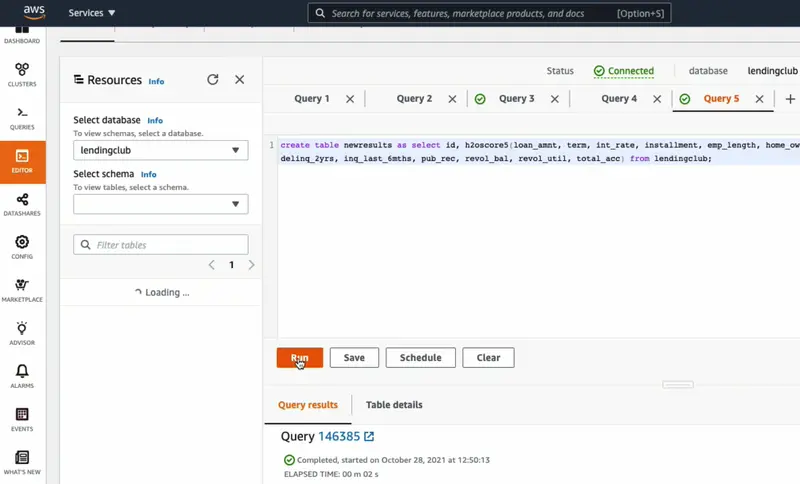Schedule the current query
The height and width of the screenshot is (484, 800).
click(x=420, y=358)
